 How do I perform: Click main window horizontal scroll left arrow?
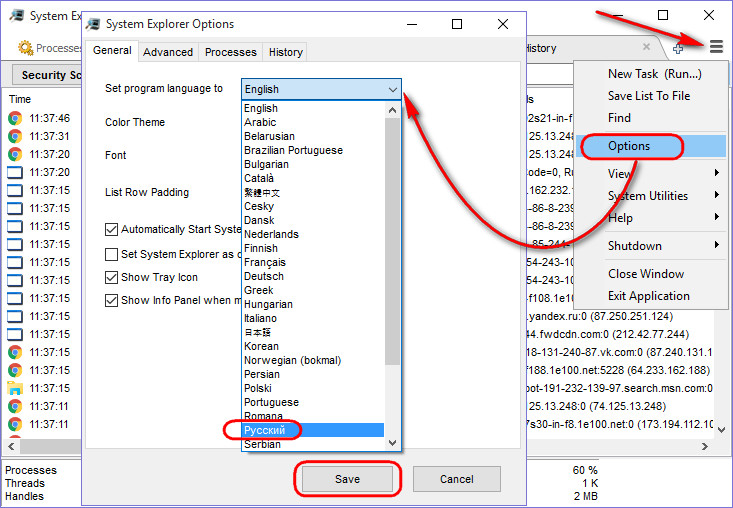(x=11, y=446)
